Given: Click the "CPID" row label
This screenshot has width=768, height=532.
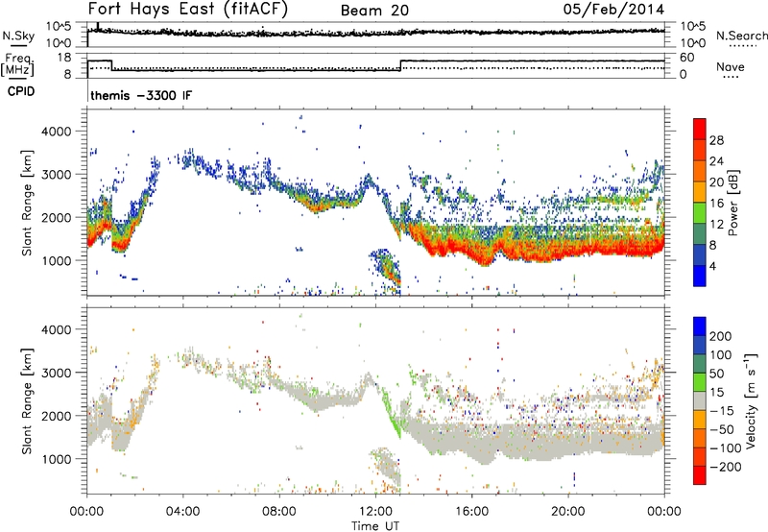Looking at the screenshot, I should (x=21, y=91).
